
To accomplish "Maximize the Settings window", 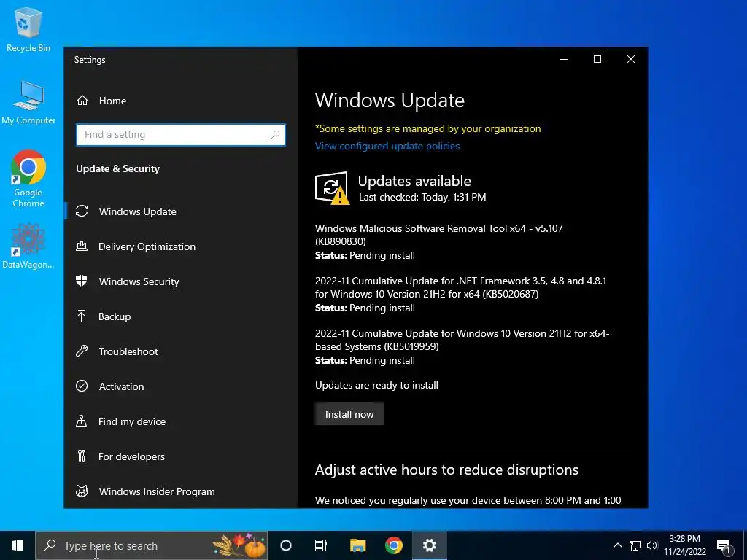I will [597, 59].
